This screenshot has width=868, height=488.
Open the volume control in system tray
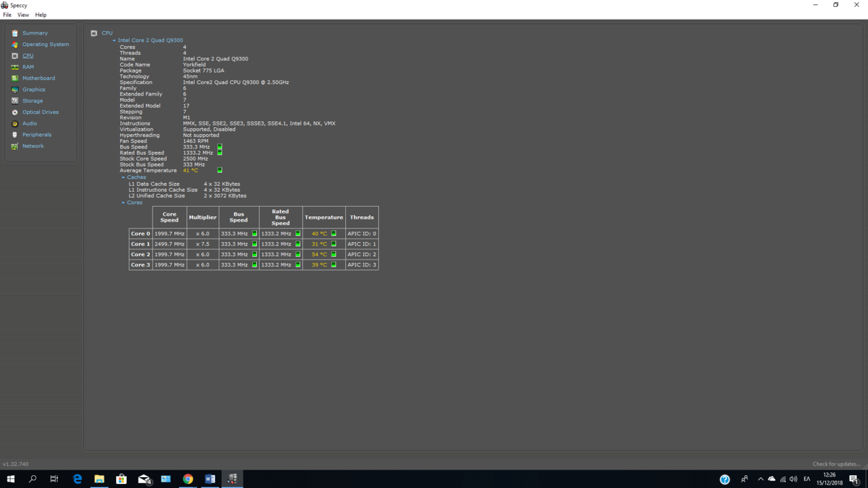click(x=793, y=479)
